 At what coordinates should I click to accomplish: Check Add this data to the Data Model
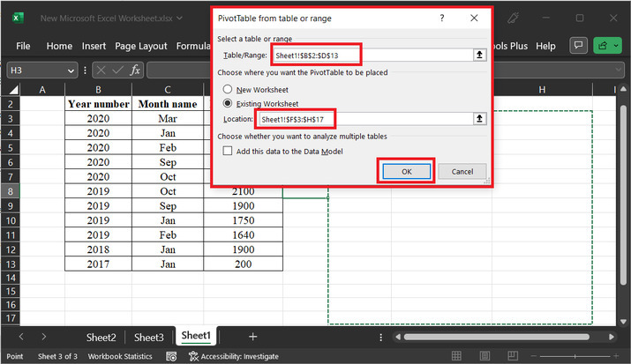click(228, 151)
